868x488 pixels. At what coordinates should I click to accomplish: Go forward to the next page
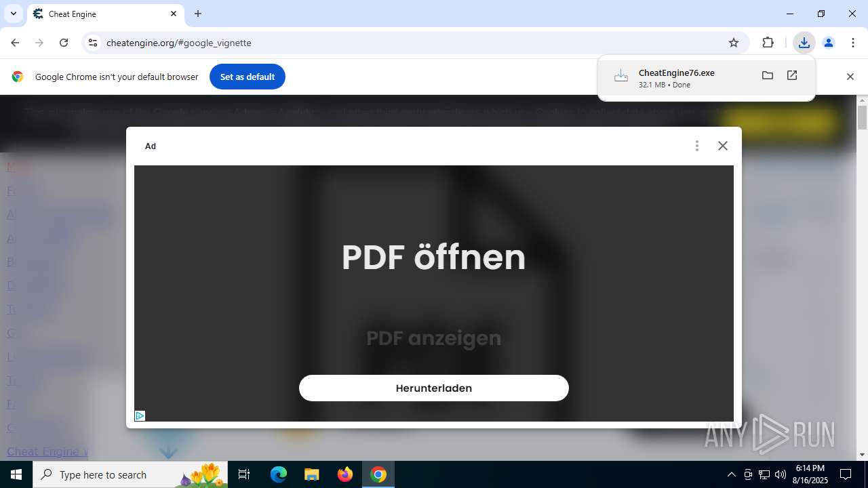(39, 43)
